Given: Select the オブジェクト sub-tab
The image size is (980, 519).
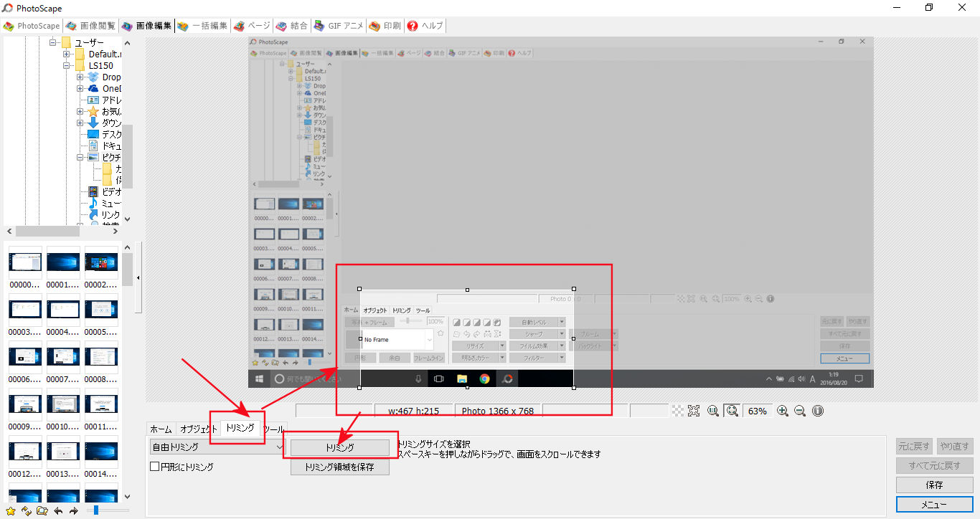Looking at the screenshot, I should [x=198, y=429].
